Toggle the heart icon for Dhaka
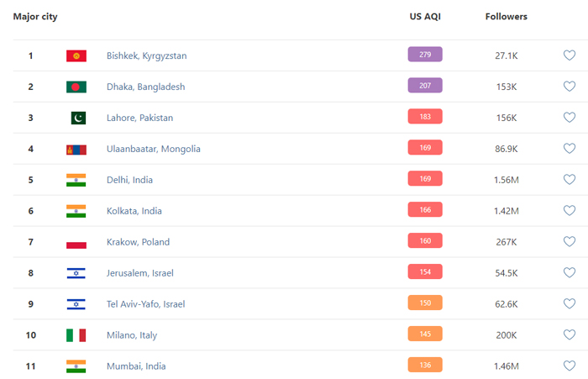The height and width of the screenshot is (379, 588). 569,87
